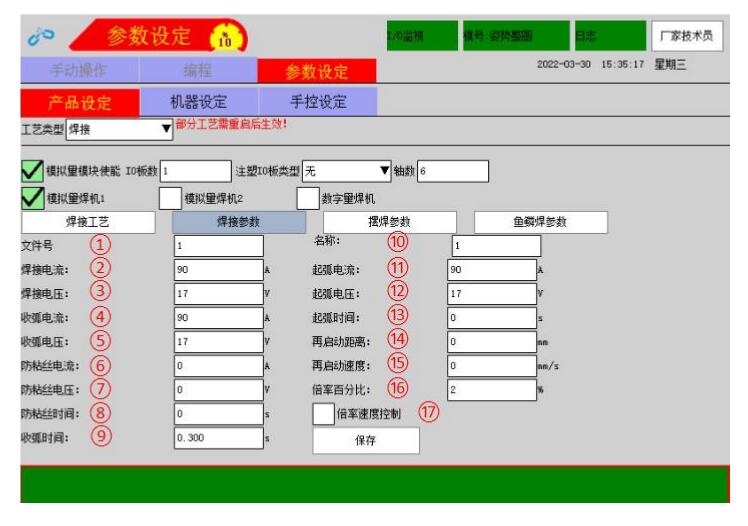The height and width of the screenshot is (526, 748).
Task: Click the blue chain link icon
Action: pos(41,36)
